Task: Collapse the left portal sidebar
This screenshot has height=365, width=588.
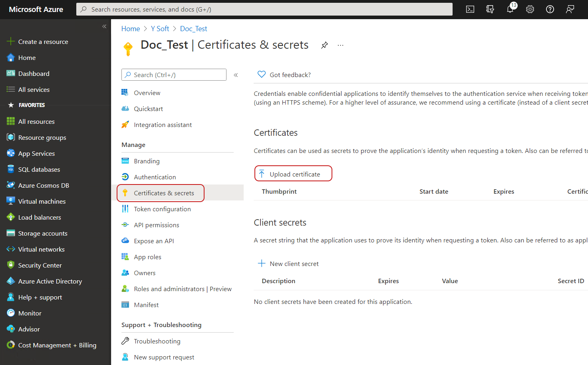Action: (x=104, y=26)
